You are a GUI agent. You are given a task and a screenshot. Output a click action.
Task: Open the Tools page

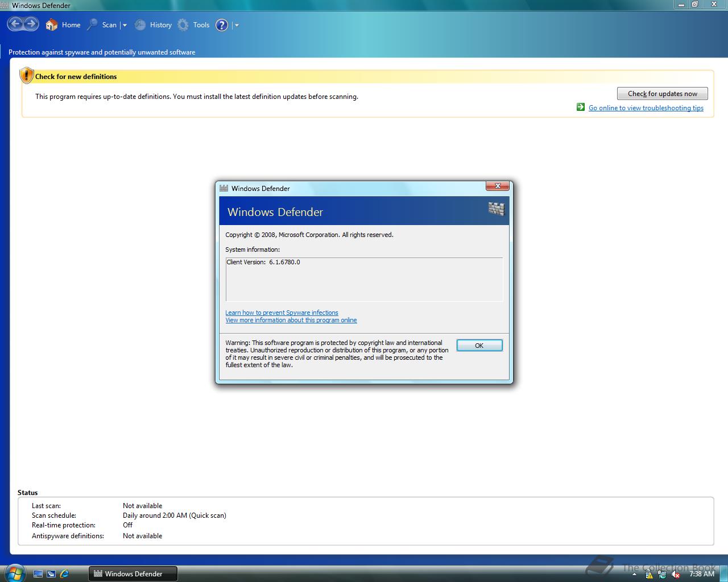click(x=193, y=25)
